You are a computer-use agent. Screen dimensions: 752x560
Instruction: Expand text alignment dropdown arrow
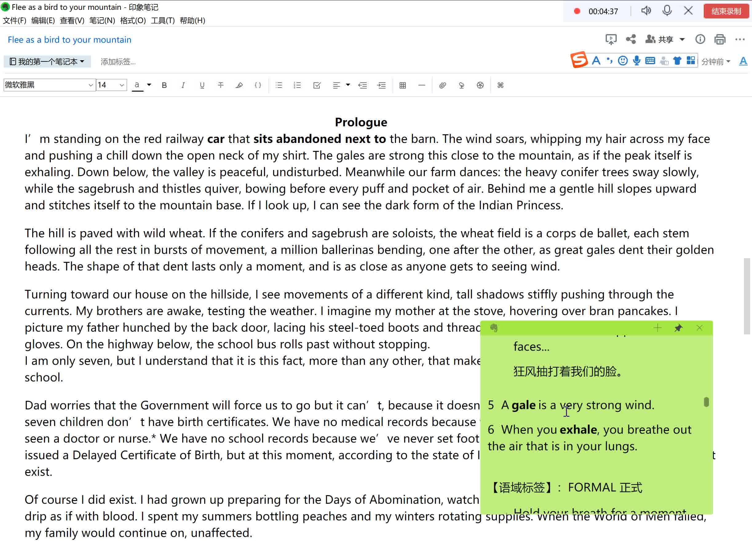348,85
